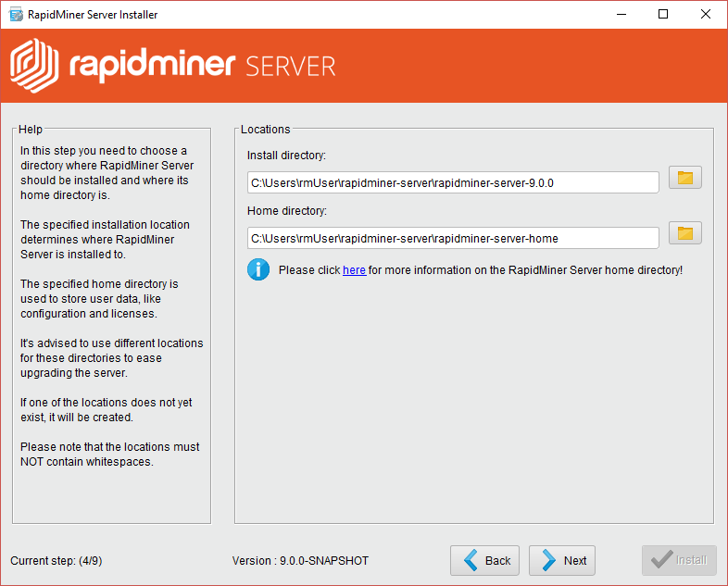Image resolution: width=728 pixels, height=586 pixels.
Task: Click the Locations group title
Action: click(x=265, y=130)
